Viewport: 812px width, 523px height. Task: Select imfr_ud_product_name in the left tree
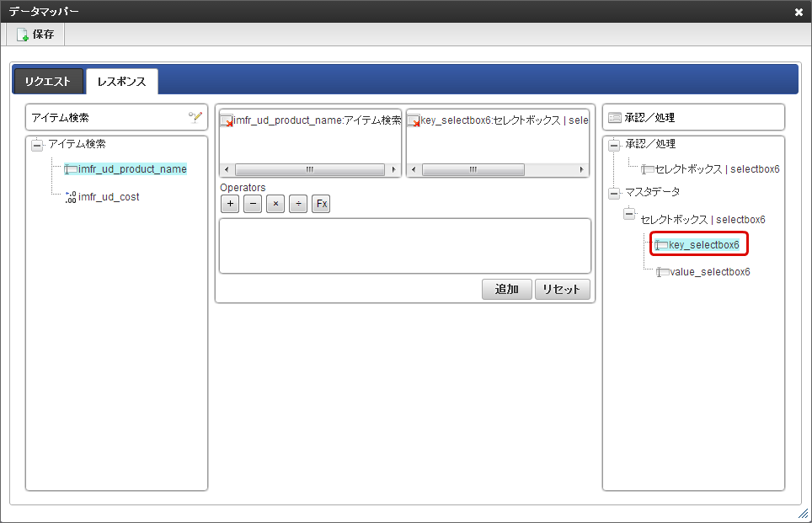(x=132, y=169)
